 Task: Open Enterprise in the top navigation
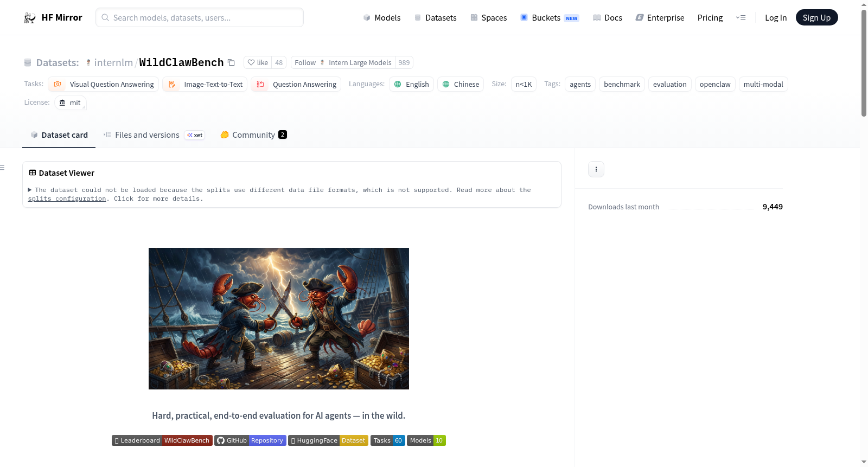coord(660,17)
